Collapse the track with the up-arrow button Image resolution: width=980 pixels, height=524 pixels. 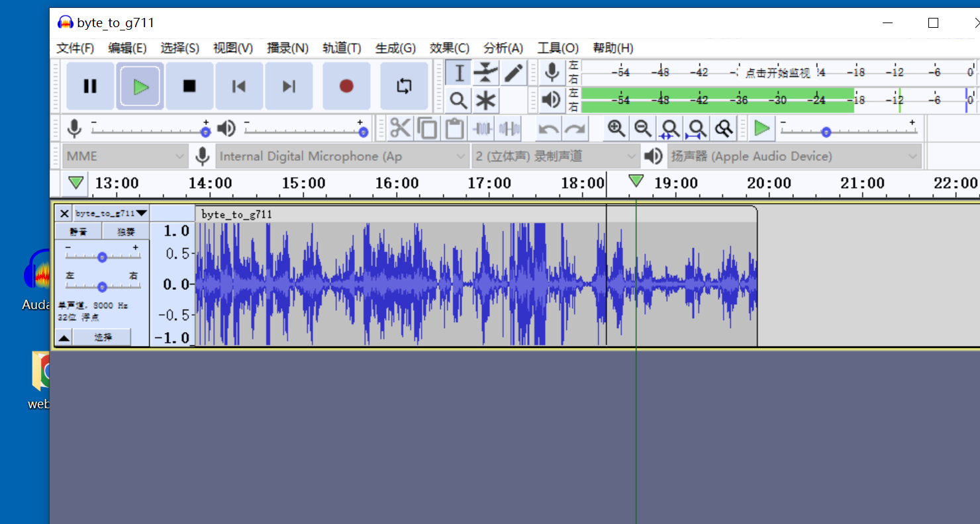click(x=64, y=337)
